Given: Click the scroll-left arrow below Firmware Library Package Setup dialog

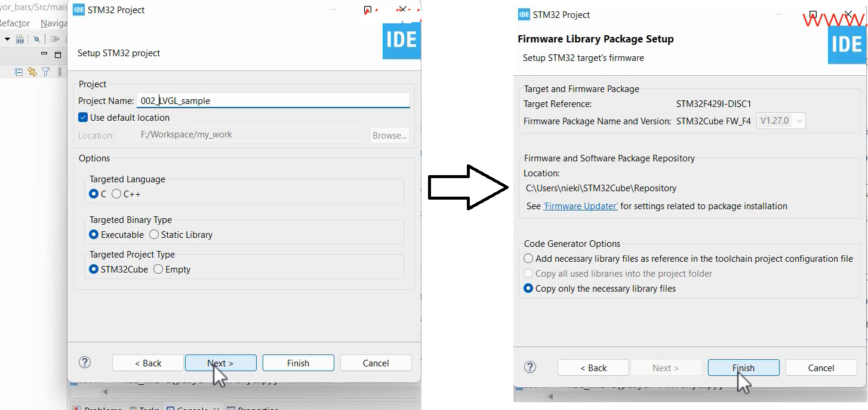Looking at the screenshot, I should [550, 396].
